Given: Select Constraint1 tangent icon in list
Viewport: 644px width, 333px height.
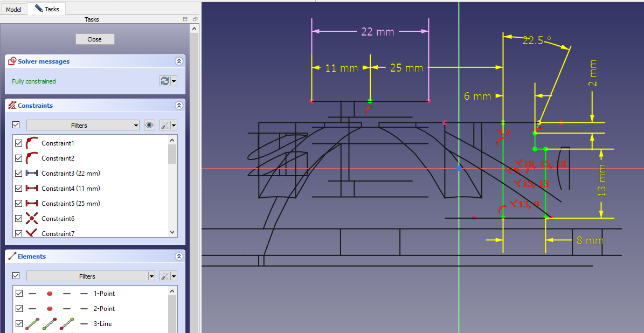Looking at the screenshot, I should point(32,143).
